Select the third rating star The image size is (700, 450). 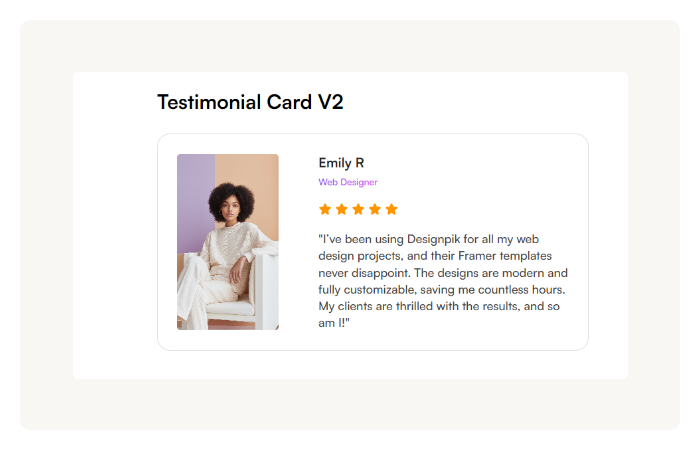(358, 209)
